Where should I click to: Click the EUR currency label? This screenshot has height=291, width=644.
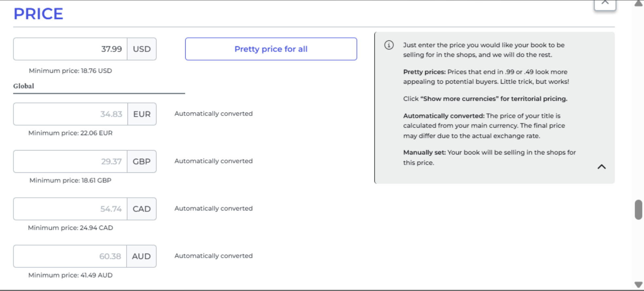coord(142,114)
